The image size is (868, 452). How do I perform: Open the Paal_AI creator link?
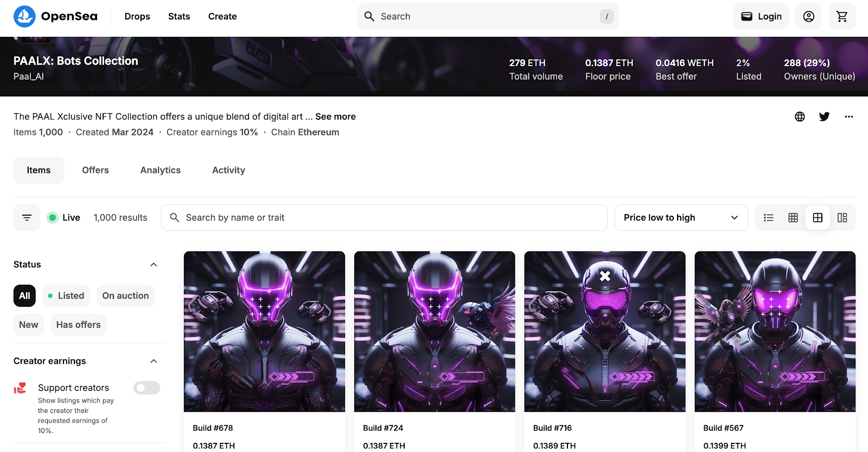coord(29,76)
